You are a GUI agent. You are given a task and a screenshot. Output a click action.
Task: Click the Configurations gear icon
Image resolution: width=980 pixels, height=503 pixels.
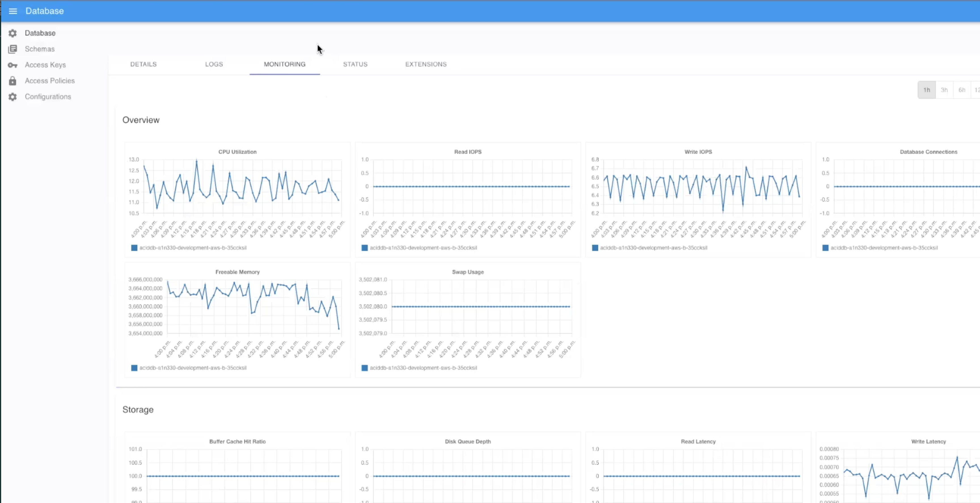pos(12,97)
